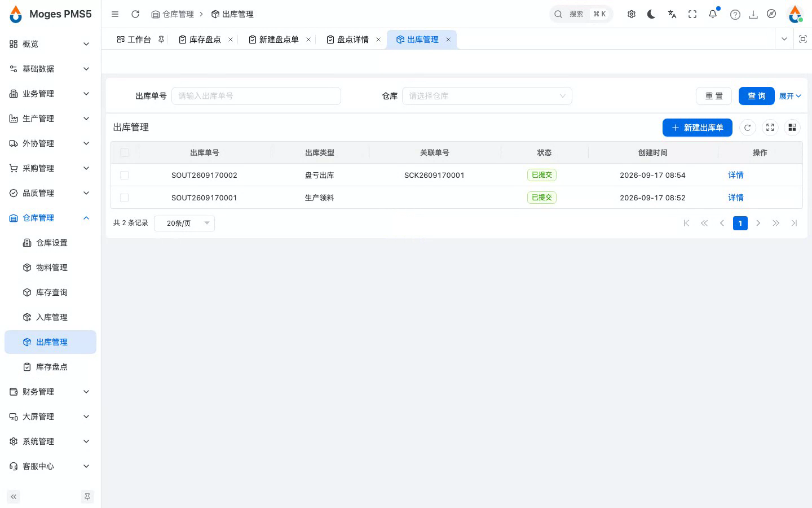Close the 出库管理 tab

[448, 40]
